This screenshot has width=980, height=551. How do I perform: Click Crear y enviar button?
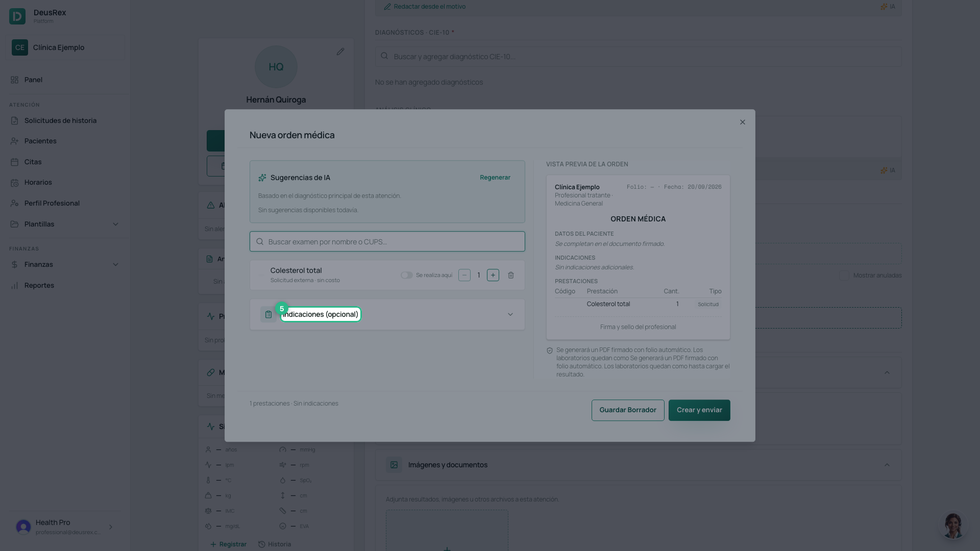click(x=699, y=410)
